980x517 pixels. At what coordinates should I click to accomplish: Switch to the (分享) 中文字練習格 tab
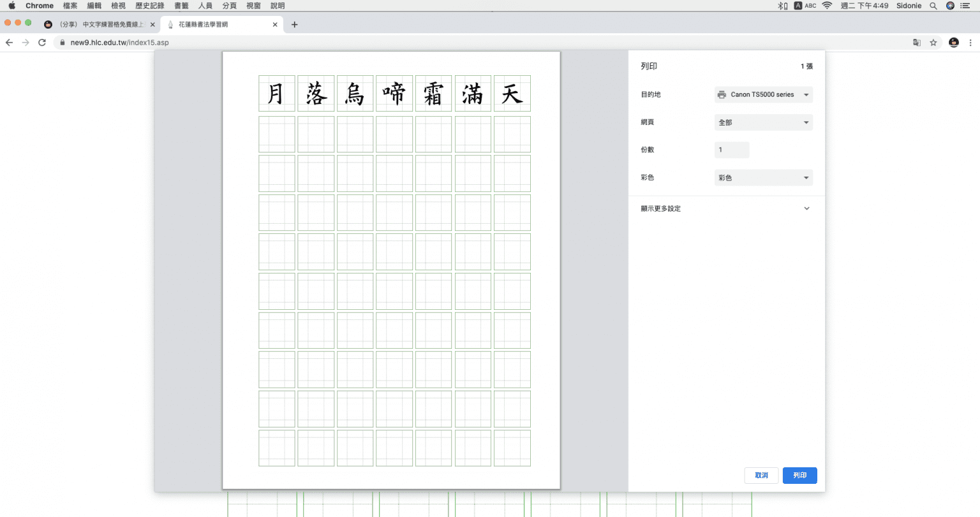click(x=99, y=25)
